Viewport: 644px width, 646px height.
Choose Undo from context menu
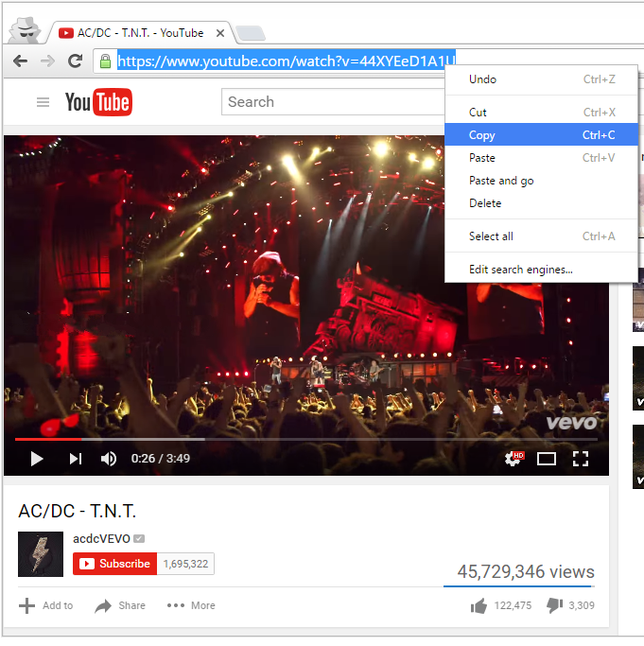[542, 79]
